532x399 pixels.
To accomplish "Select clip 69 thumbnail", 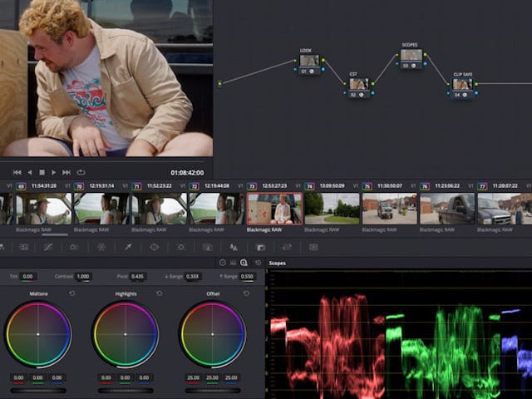I will coord(44,209).
